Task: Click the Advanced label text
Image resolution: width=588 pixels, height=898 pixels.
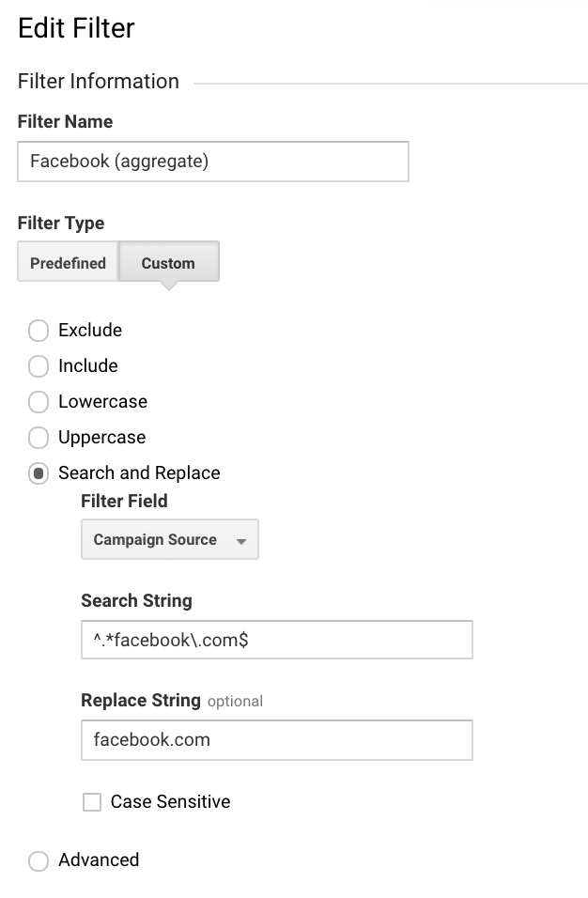Action: click(99, 860)
